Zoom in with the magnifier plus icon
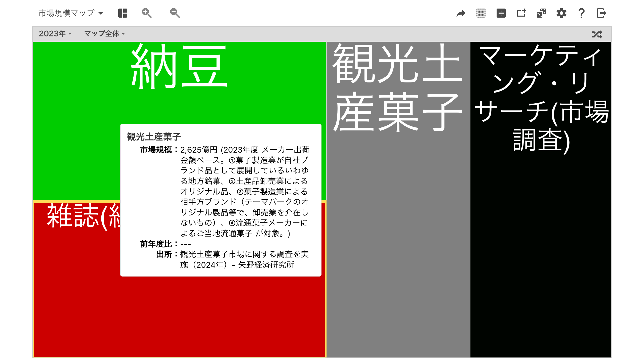The height and width of the screenshot is (362, 644). tap(147, 13)
